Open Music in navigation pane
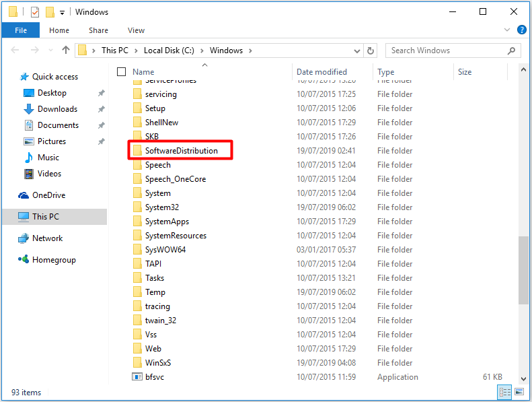Screen dimensions: 532x402 click(x=48, y=158)
